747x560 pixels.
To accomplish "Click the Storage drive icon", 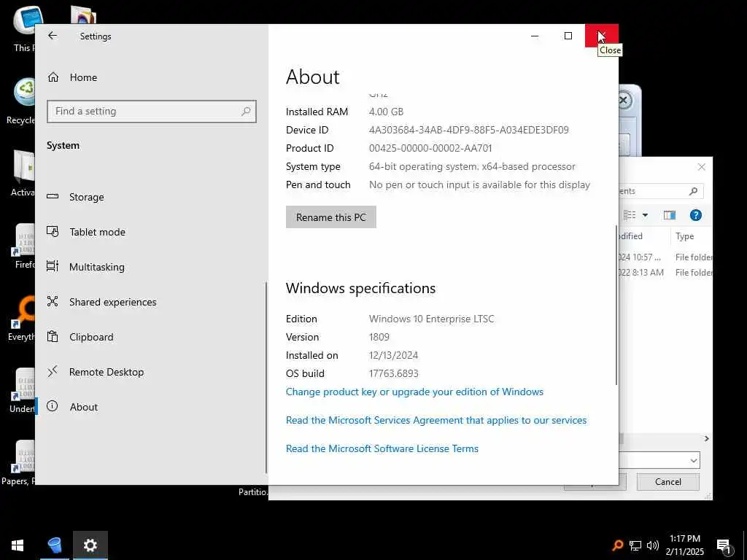I will coord(53,196).
